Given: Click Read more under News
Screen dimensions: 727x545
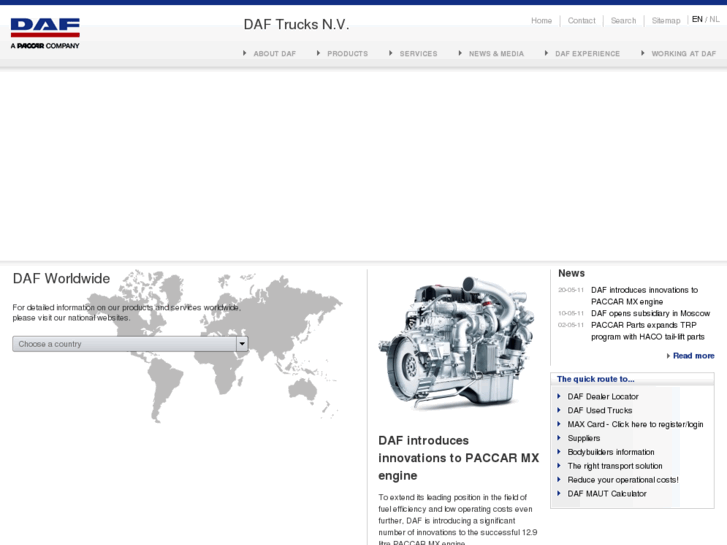Looking at the screenshot, I should (x=693, y=356).
